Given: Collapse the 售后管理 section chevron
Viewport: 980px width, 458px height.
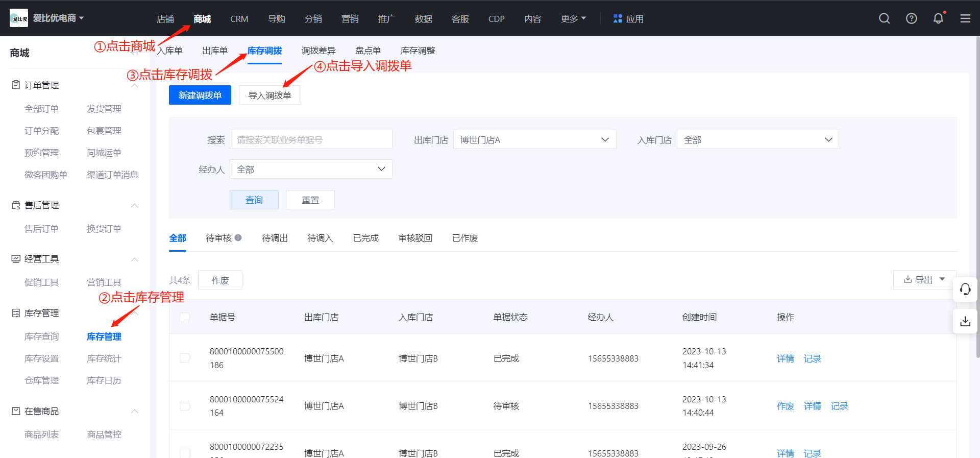Looking at the screenshot, I should click(x=135, y=205).
